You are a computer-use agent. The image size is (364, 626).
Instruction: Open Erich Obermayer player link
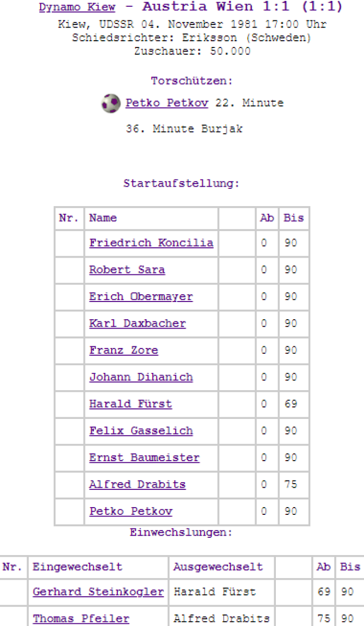pos(141,297)
